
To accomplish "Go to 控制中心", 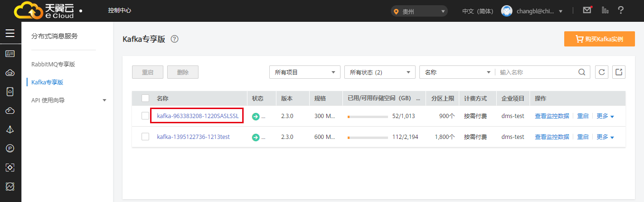I will tap(120, 10).
